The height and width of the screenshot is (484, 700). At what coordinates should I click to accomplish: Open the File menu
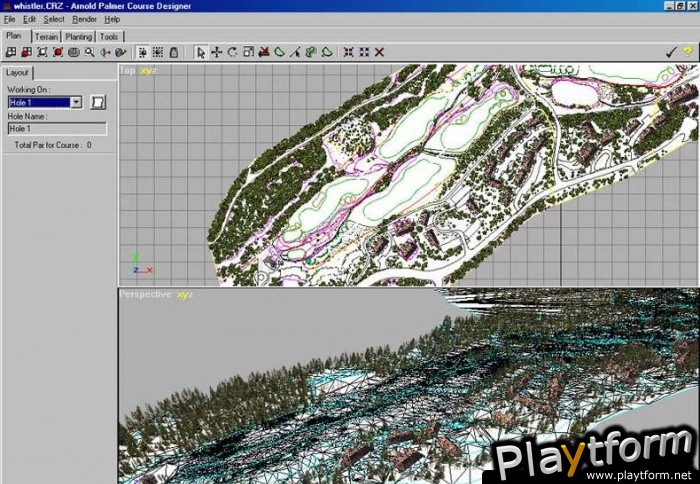(x=9, y=19)
